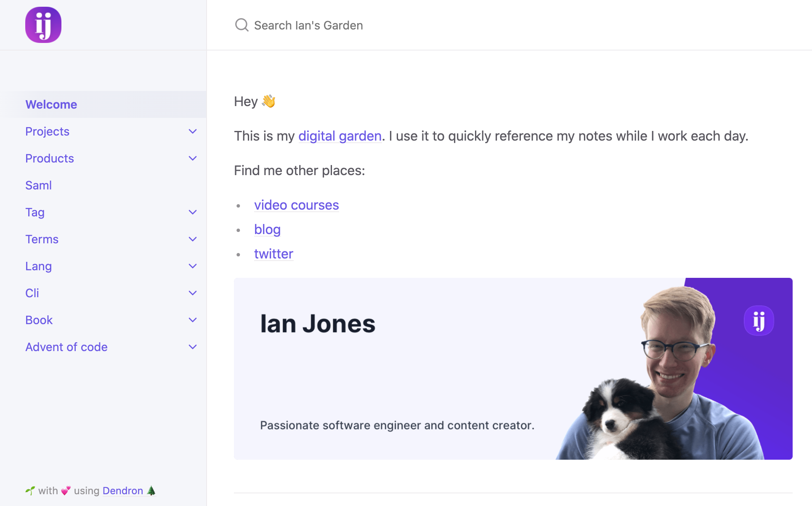Visit the blog link
The width and height of the screenshot is (812, 506).
(267, 229)
